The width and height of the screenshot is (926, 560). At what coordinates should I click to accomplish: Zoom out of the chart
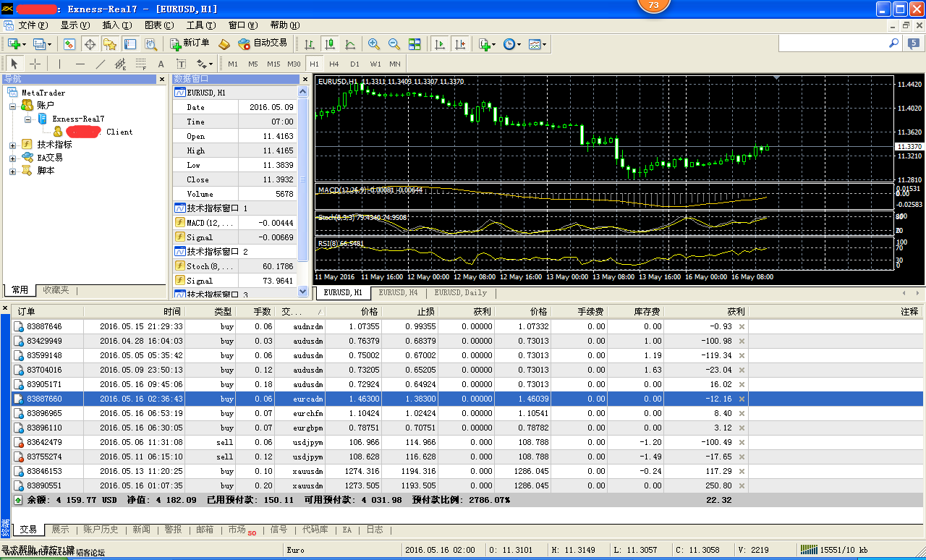pyautogui.click(x=394, y=44)
